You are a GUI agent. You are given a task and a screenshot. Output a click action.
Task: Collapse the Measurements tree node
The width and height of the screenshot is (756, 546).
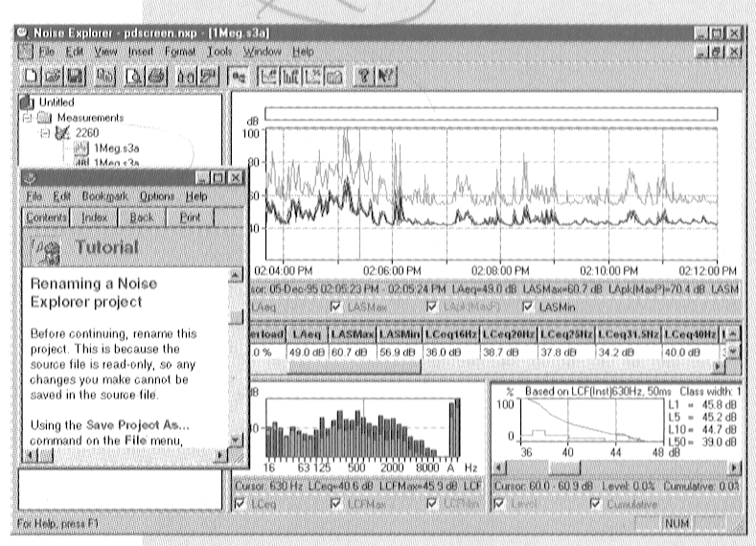click(x=28, y=118)
